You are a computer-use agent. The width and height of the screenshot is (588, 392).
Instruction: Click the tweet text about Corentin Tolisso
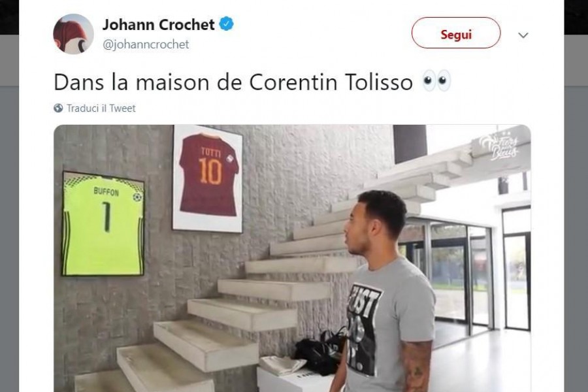(233, 82)
